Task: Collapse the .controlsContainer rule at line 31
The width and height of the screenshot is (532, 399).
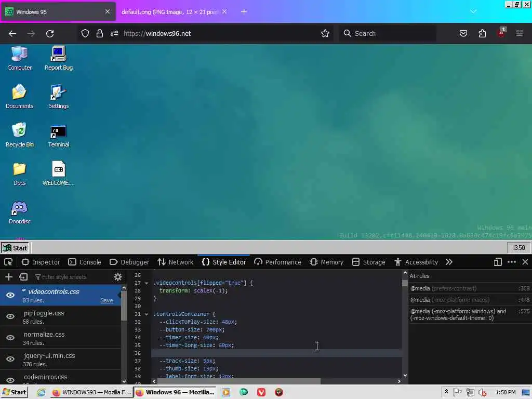Action: click(x=147, y=314)
